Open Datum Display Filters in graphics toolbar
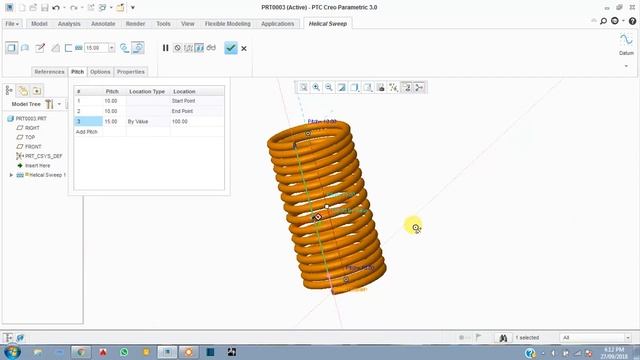The width and height of the screenshot is (640, 360). click(393, 87)
